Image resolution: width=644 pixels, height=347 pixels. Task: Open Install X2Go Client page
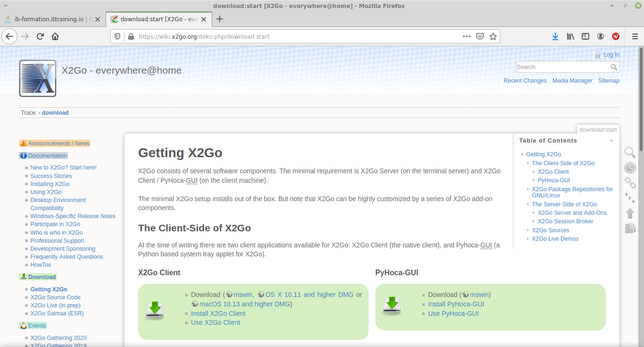pos(218,313)
